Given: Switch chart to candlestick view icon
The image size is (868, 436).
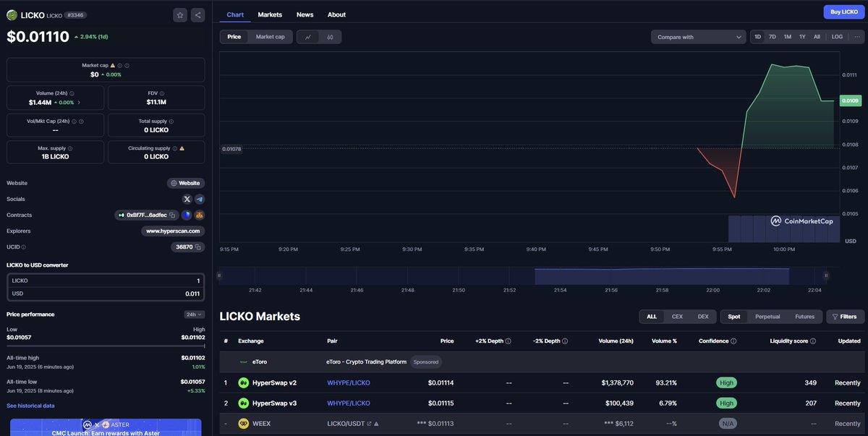Looking at the screenshot, I should (x=330, y=37).
